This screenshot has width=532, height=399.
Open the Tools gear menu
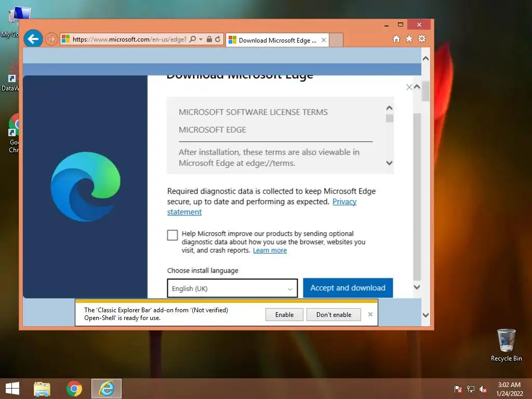[422, 38]
